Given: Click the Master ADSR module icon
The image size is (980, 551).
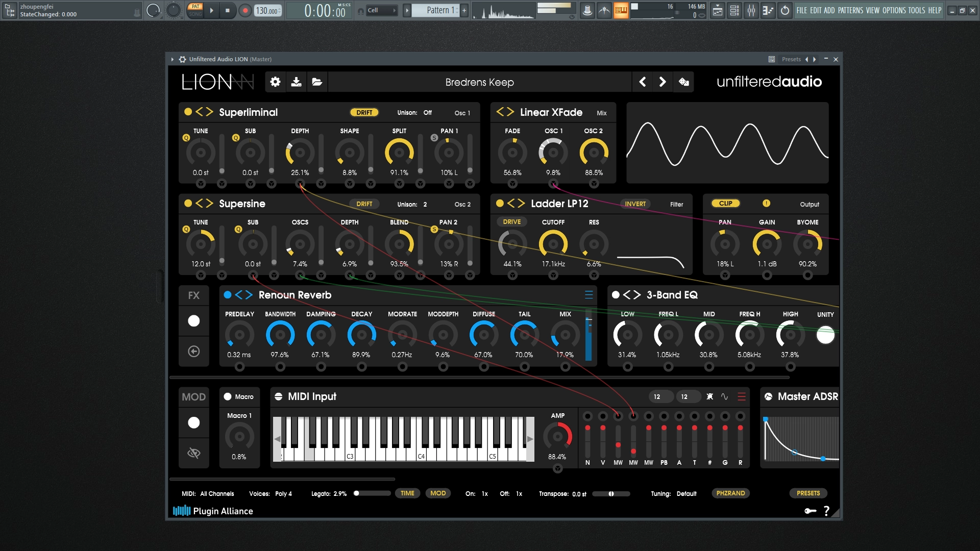Looking at the screenshot, I should click(x=768, y=396).
